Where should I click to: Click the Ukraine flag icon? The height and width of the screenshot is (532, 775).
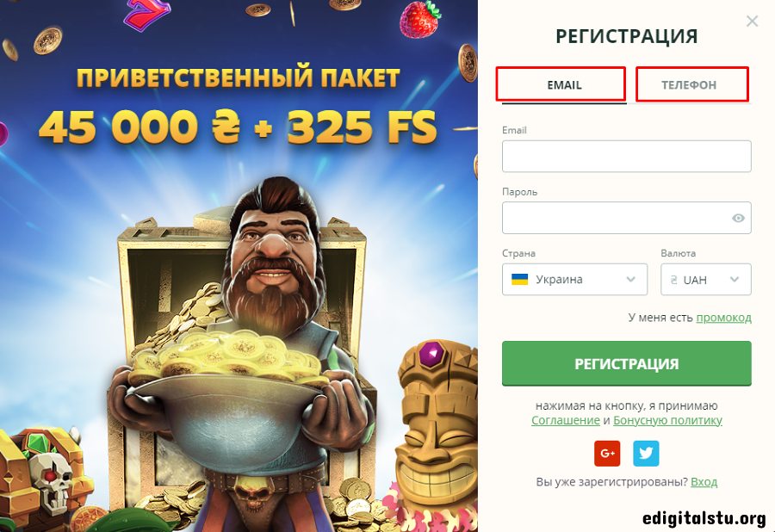point(519,279)
